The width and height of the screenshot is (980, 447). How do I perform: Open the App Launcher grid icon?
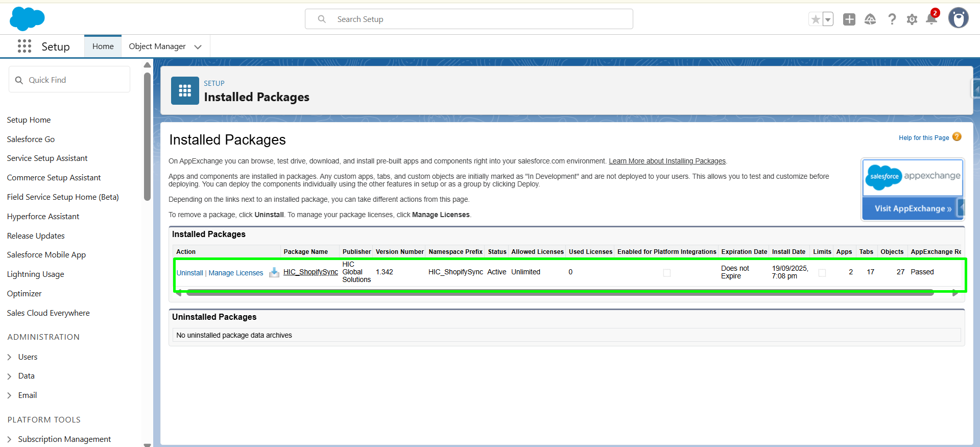tap(25, 46)
